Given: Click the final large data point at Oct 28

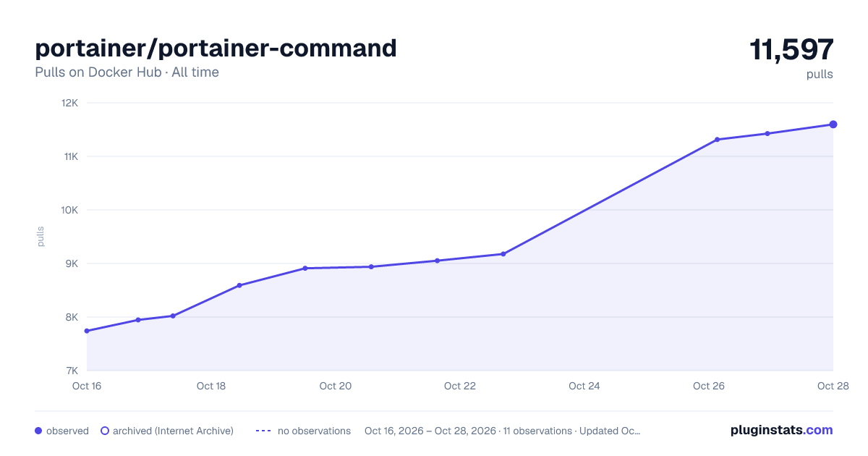Looking at the screenshot, I should click(x=833, y=124).
